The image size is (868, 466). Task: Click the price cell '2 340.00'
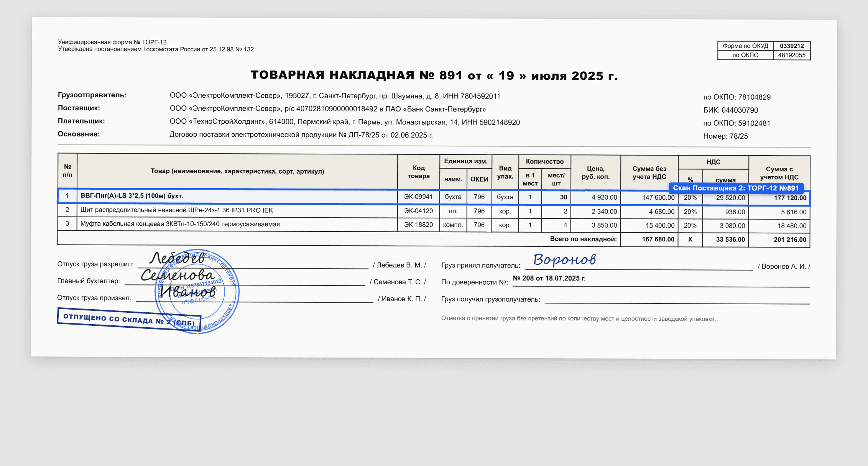[604, 212]
